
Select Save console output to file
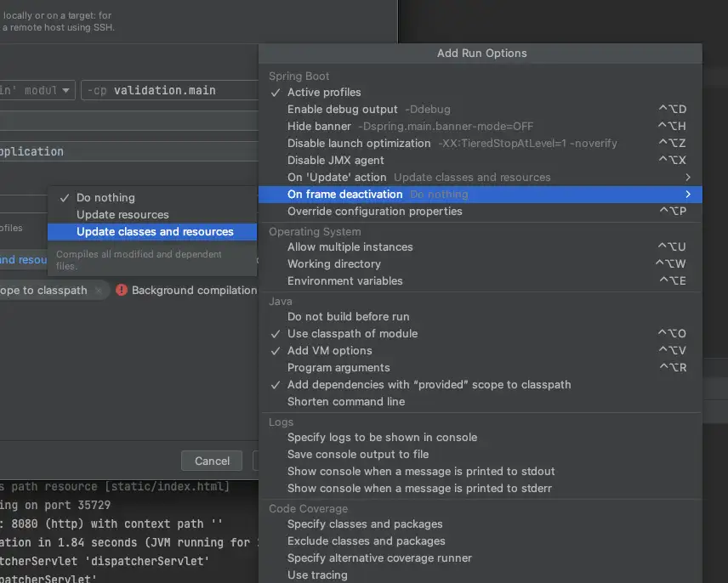coord(481,454)
